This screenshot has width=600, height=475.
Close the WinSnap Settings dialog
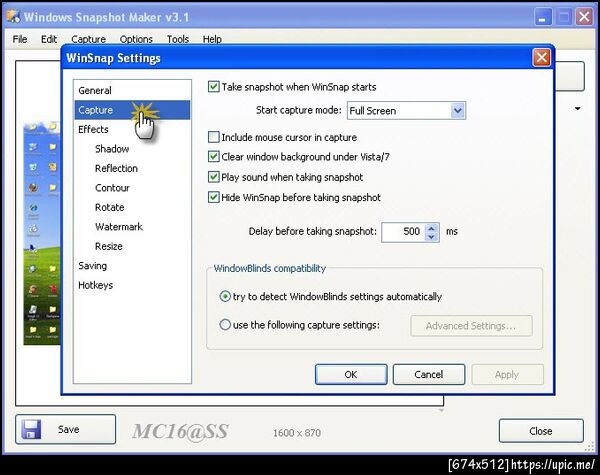pos(541,58)
